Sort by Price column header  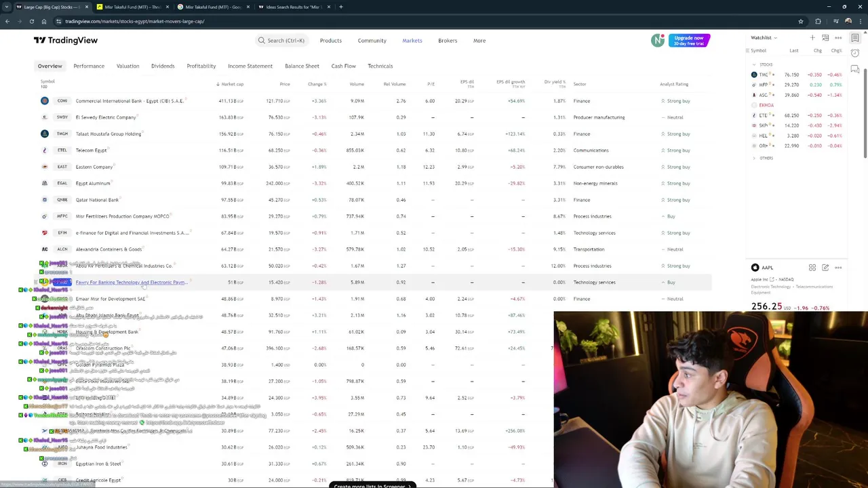coord(285,84)
